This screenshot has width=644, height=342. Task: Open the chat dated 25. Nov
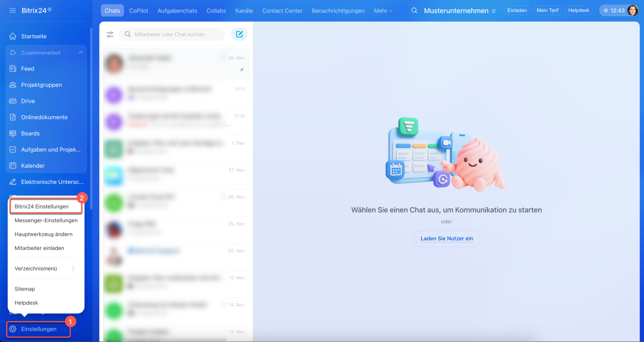pyautogui.click(x=176, y=229)
